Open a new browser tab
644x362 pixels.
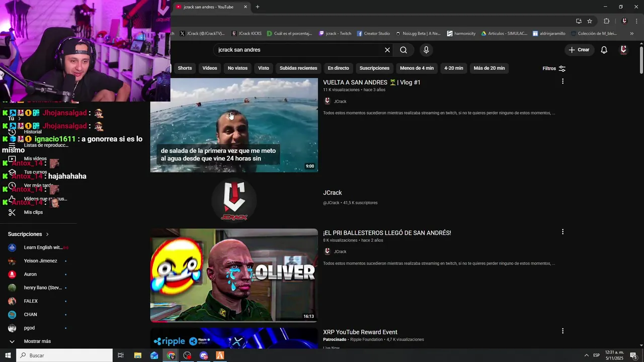tap(258, 7)
